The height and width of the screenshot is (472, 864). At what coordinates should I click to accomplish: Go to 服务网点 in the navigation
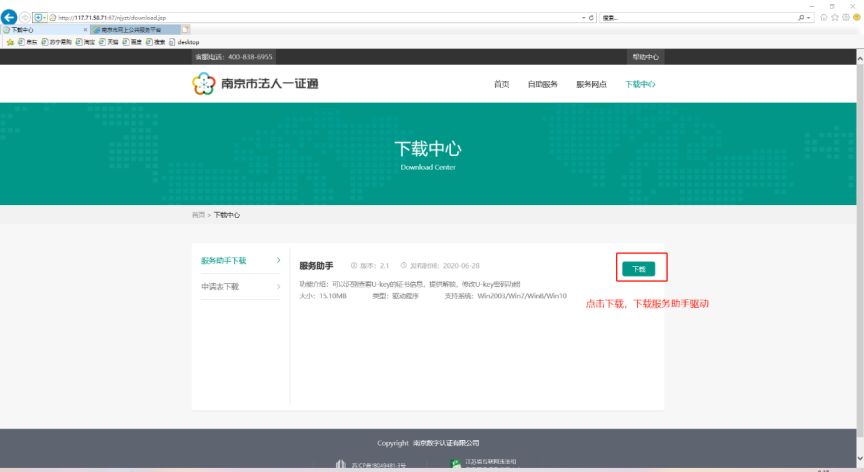pos(591,84)
